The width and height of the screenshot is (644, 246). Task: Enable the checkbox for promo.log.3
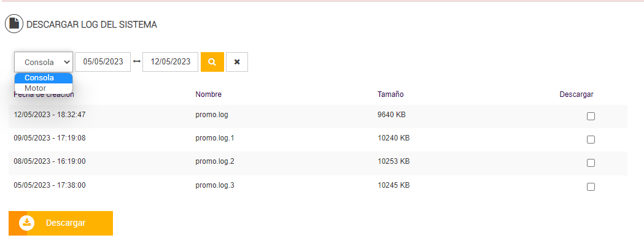point(591,186)
